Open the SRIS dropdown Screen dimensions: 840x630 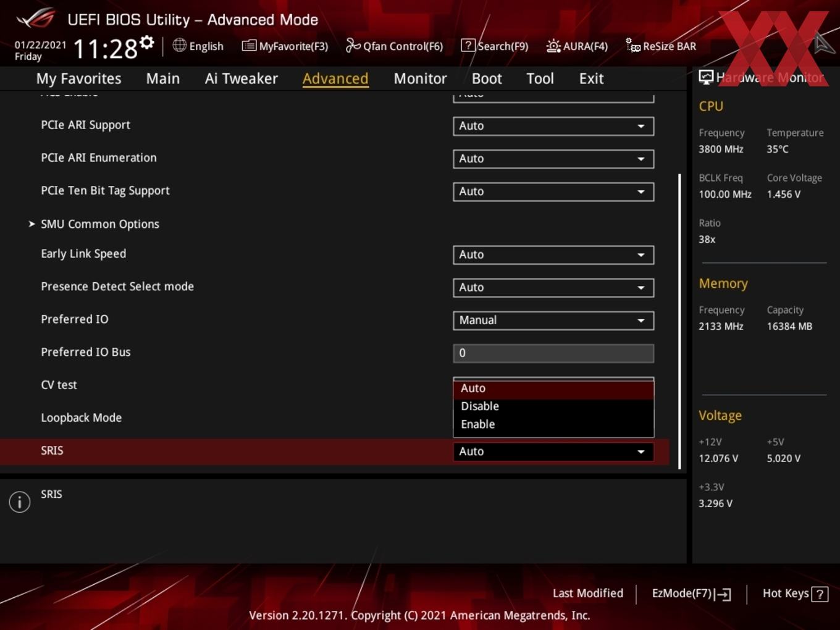tap(553, 451)
